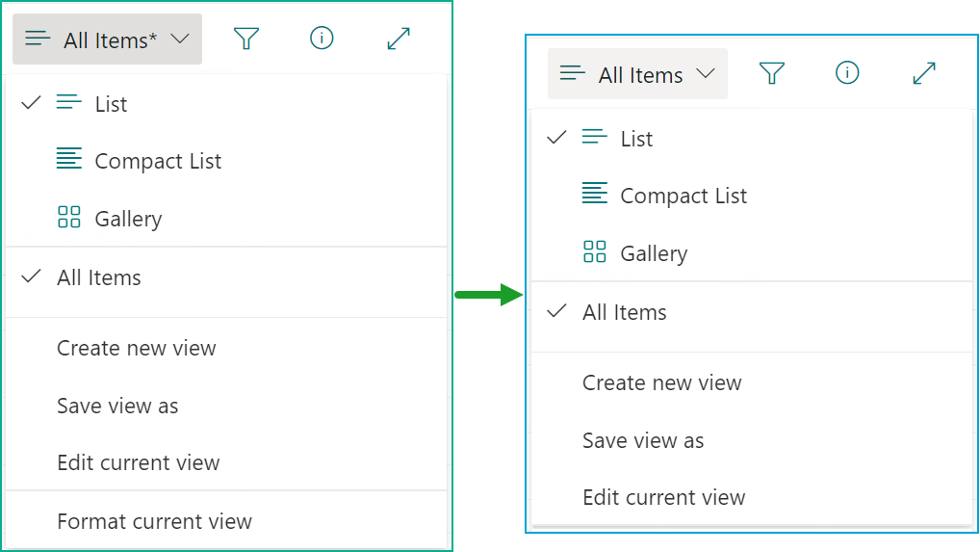This screenshot has width=980, height=552.
Task: Choose Compact List in the left menu
Action: point(158,161)
